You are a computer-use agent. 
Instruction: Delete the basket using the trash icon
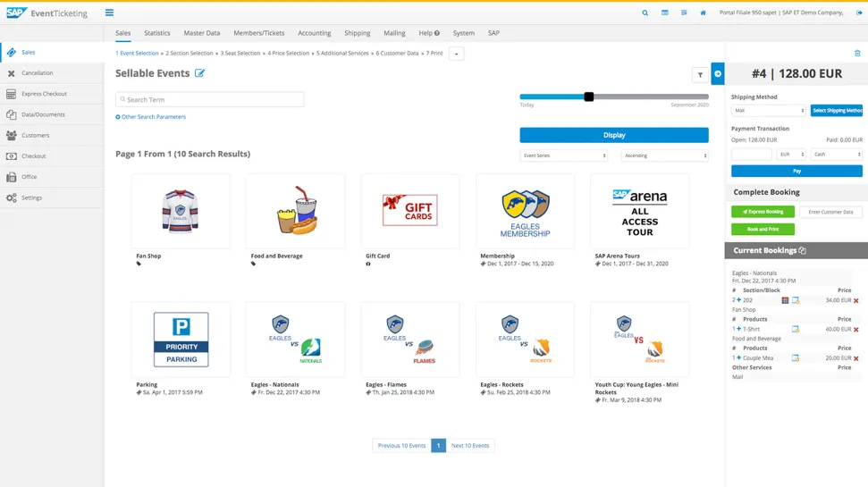[857, 54]
